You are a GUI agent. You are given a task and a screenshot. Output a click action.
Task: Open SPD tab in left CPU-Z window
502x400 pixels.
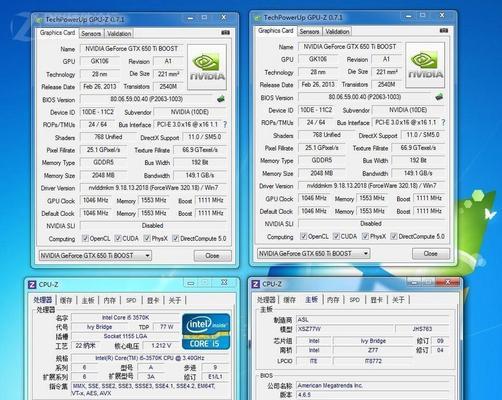(131, 300)
